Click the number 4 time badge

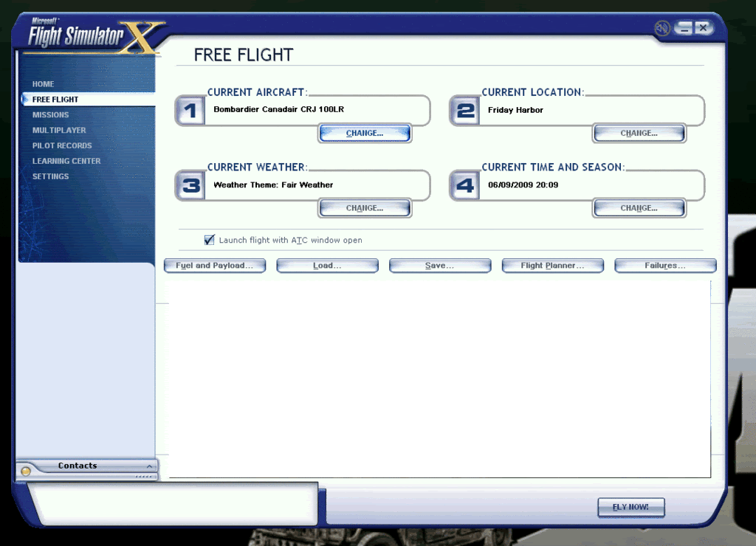(465, 185)
